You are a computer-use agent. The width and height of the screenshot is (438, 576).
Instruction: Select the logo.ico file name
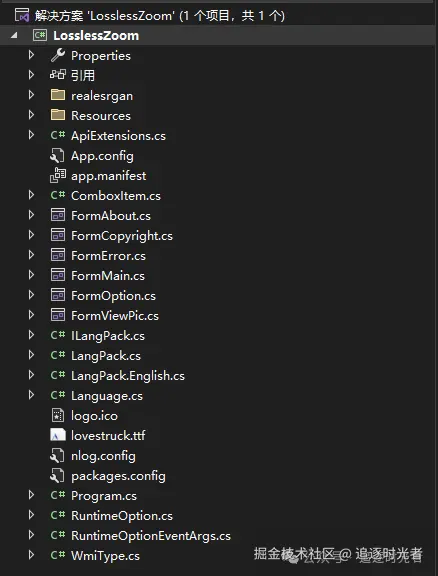(x=94, y=416)
